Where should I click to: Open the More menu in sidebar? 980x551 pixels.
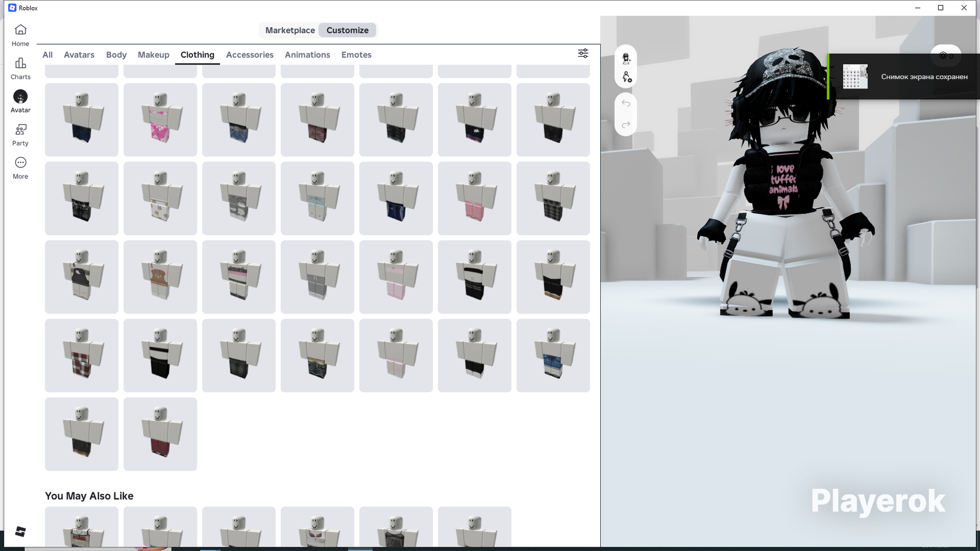[20, 168]
